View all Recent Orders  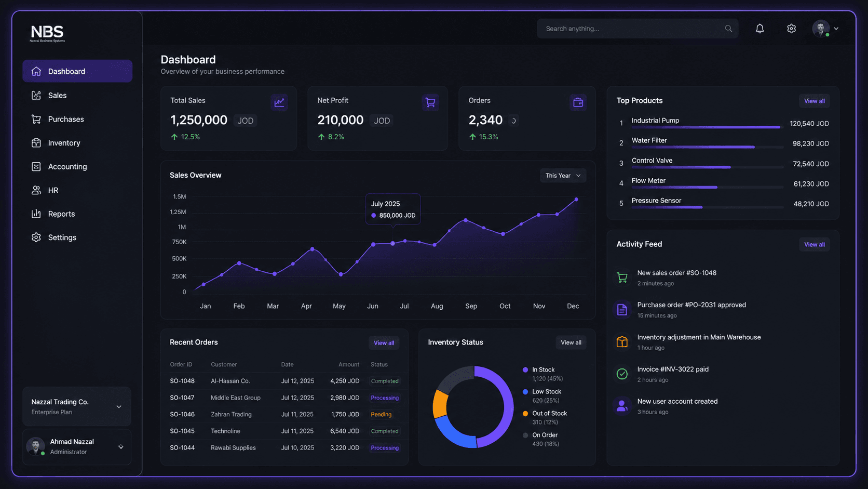(x=384, y=343)
